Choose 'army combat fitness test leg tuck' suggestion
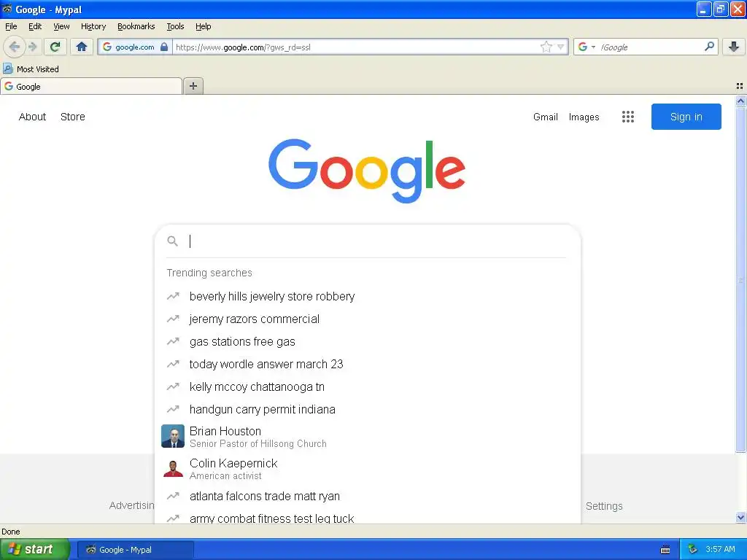The width and height of the screenshot is (747, 560). [271, 518]
